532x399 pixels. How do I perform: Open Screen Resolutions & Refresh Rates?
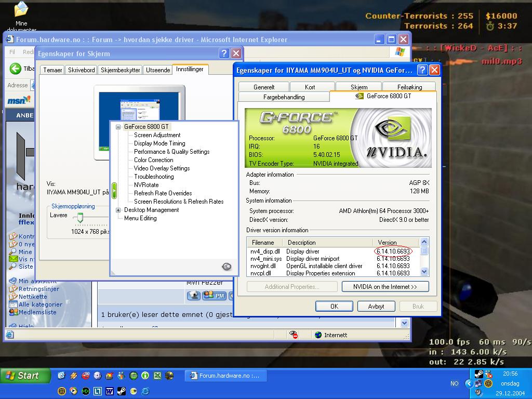(x=179, y=202)
